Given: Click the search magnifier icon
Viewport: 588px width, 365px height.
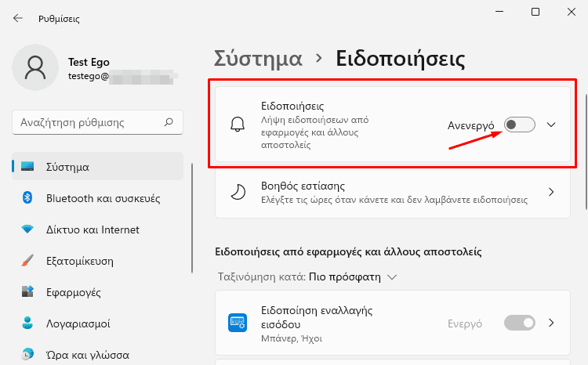Looking at the screenshot, I should click(169, 122).
